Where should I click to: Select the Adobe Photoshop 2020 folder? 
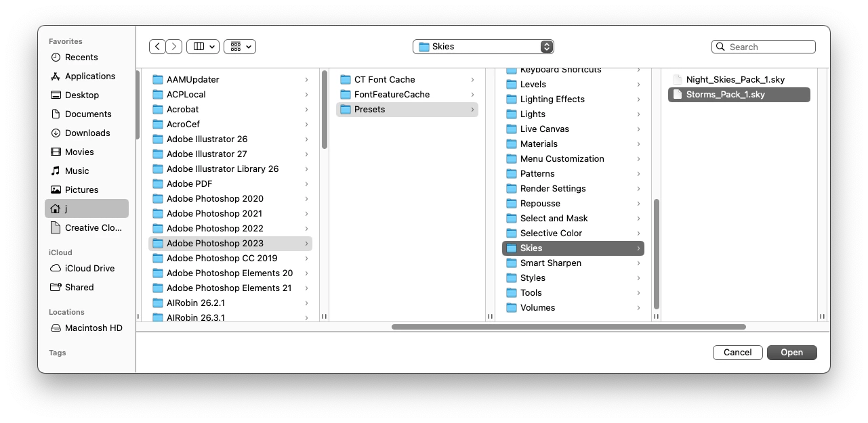pyautogui.click(x=230, y=199)
